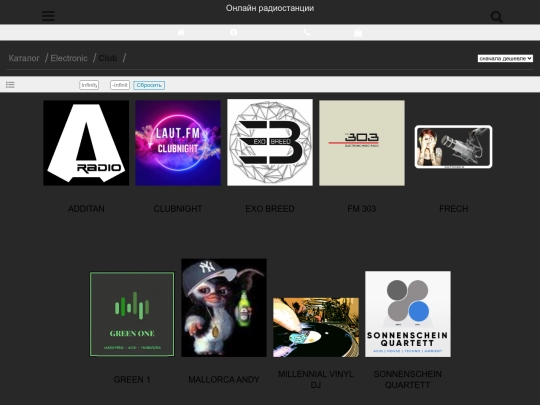This screenshot has width=540, height=405.
Task: Open the info icon page
Action: [x=233, y=32]
